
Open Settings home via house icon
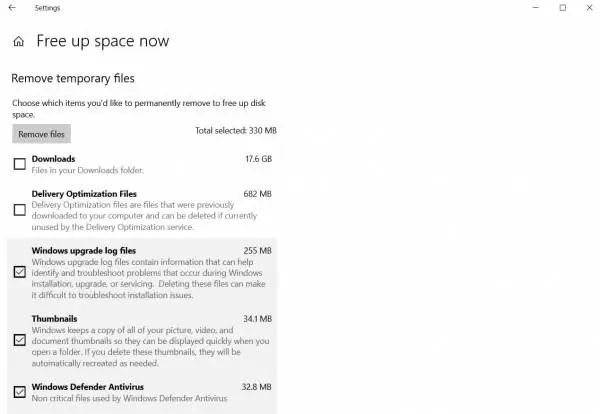(x=18, y=41)
